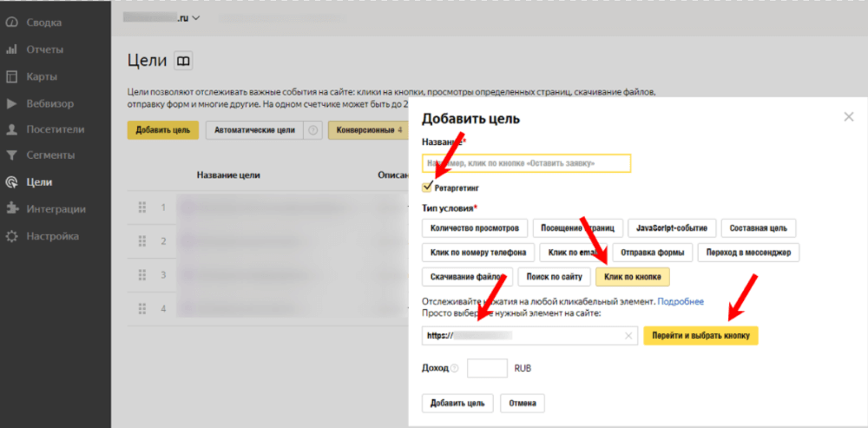This screenshot has width=868, height=428.
Task: Follow the Подробнее link
Action: [680, 301]
